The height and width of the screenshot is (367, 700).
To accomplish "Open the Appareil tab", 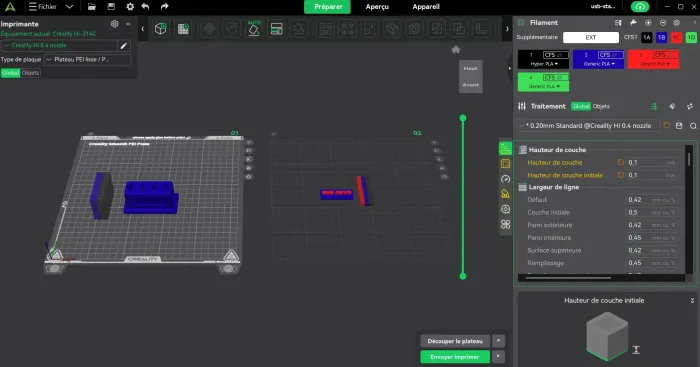I will click(x=426, y=7).
